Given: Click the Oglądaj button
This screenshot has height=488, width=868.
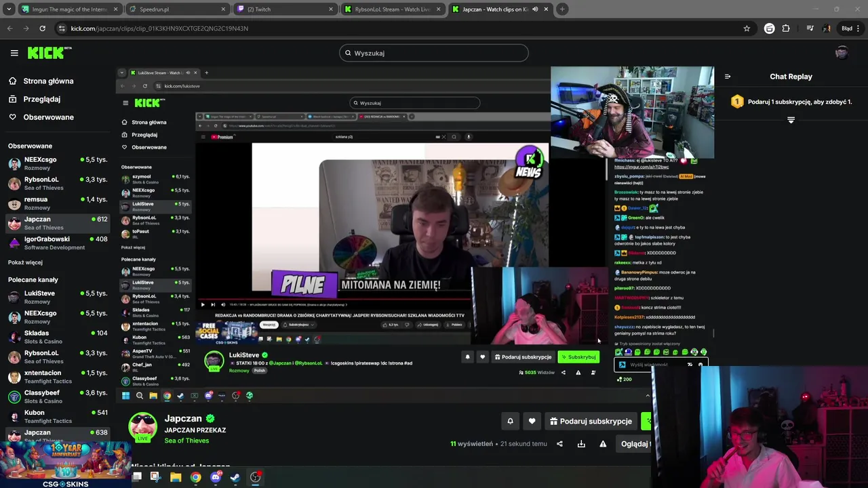Looking at the screenshot, I should coord(635,444).
